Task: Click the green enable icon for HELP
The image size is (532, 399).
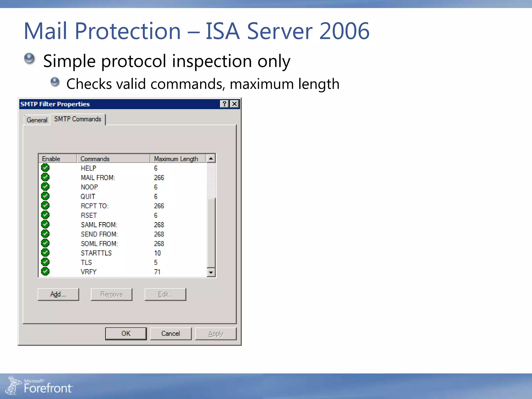Action: click(x=45, y=168)
